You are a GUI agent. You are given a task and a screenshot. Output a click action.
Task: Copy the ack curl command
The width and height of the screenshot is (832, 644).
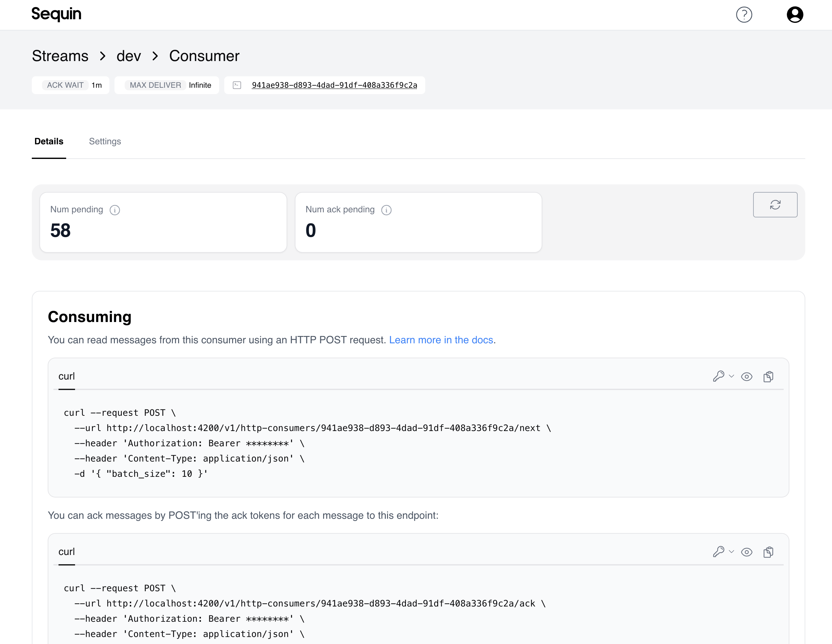pyautogui.click(x=768, y=552)
